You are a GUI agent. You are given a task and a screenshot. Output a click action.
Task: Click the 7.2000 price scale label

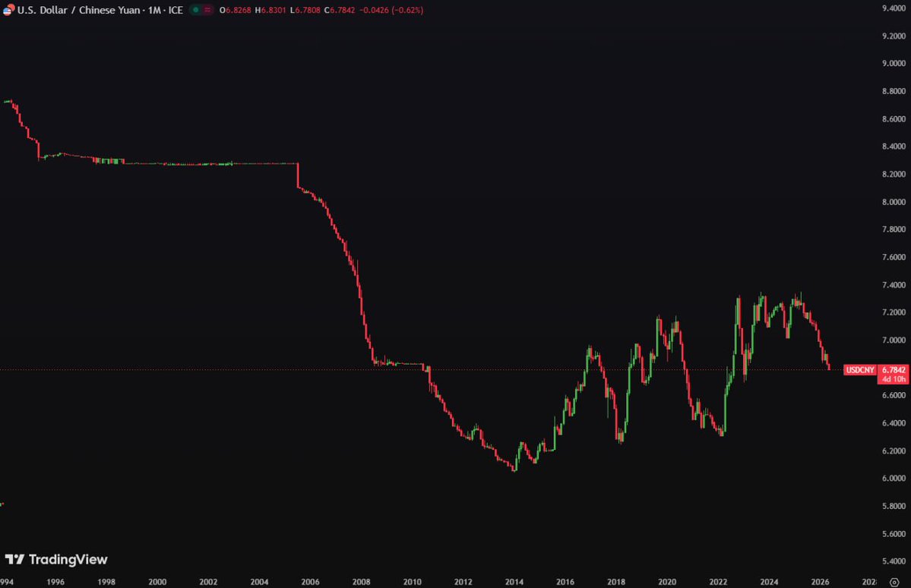point(894,312)
